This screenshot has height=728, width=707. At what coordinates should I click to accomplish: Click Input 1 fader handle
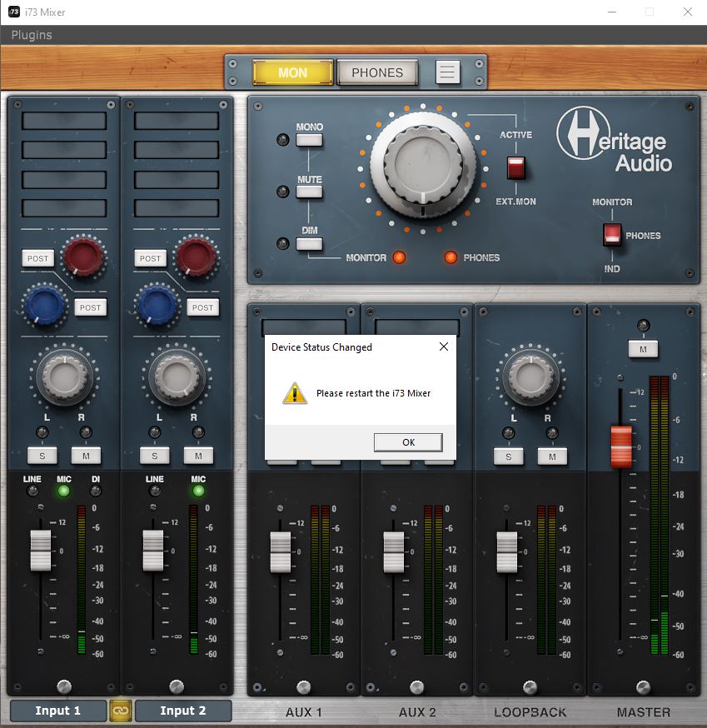(40, 551)
